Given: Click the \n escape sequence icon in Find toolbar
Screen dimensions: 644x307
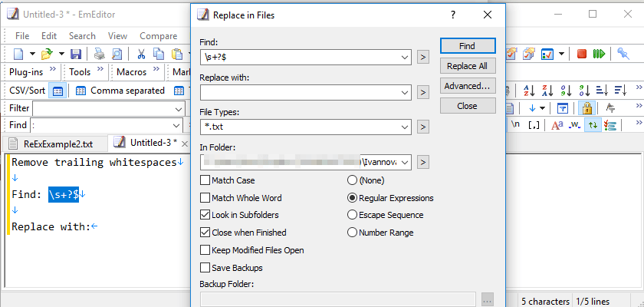Looking at the screenshot, I should pos(515,124).
